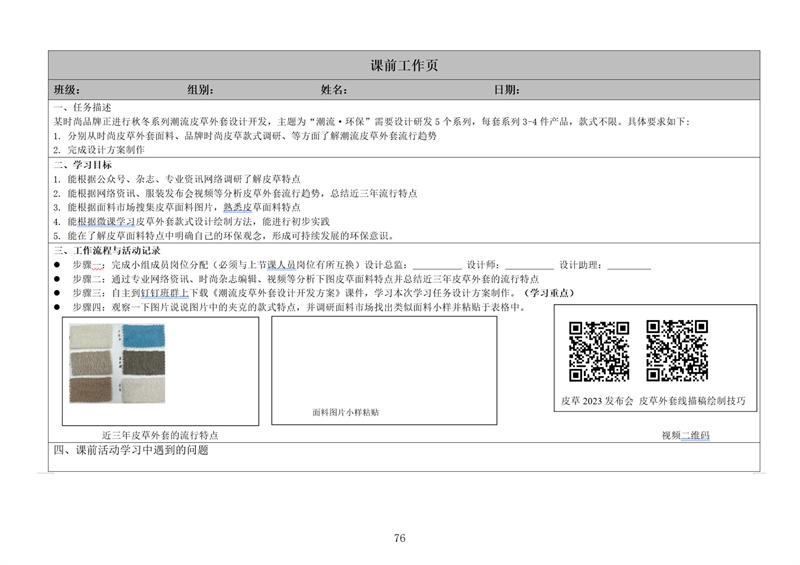This screenshot has height=565, width=800.
Task: Click the blank after '设计师:'
Action: (x=530, y=266)
